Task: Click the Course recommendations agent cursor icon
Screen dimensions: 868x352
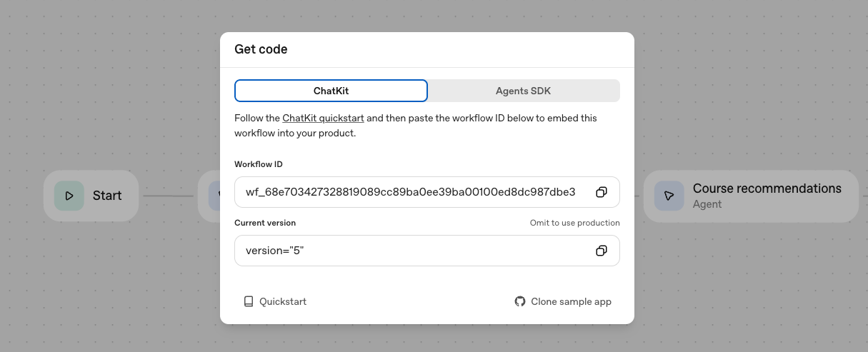Action: (x=669, y=196)
